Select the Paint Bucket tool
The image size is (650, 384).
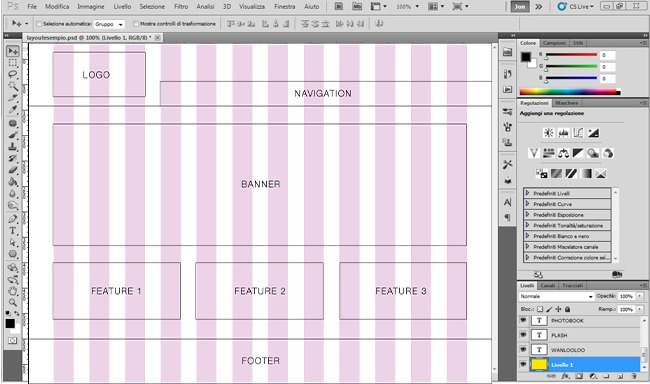click(13, 182)
